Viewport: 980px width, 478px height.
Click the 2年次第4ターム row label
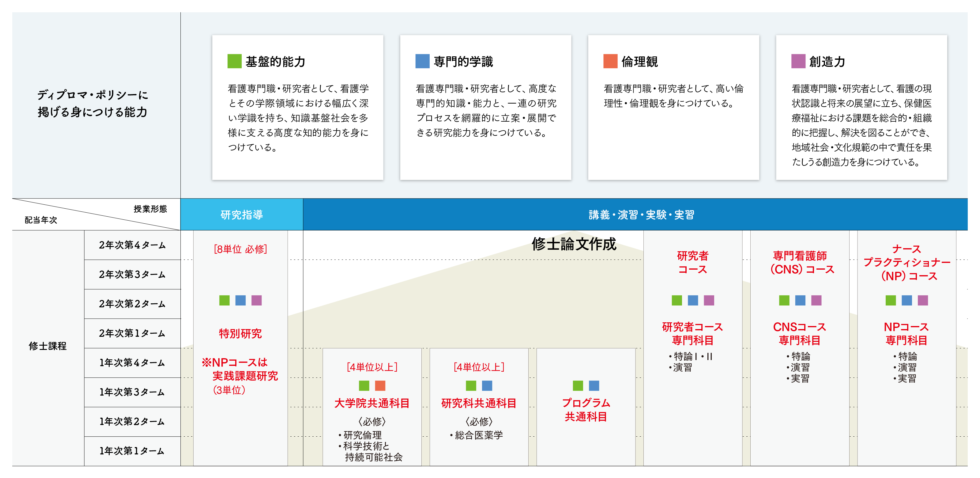click(x=132, y=245)
